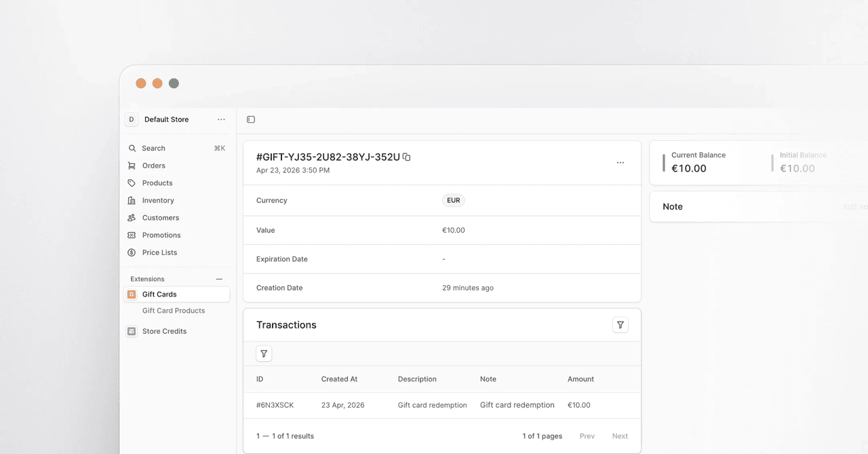Click the 29 minutes ago value
The width and height of the screenshot is (868, 454).
point(468,288)
